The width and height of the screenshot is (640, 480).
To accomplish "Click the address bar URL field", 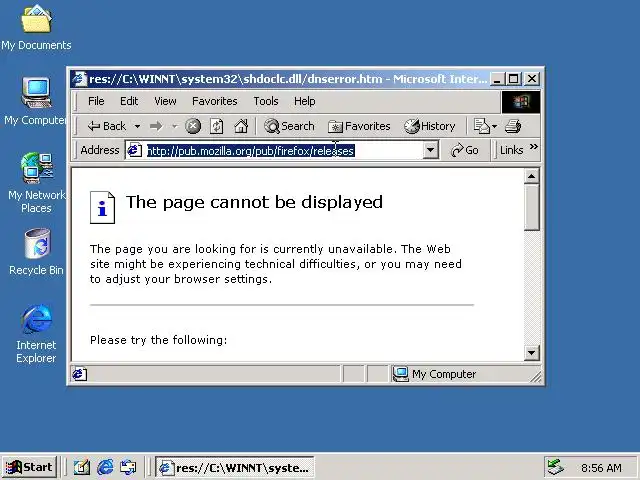I will [282, 151].
